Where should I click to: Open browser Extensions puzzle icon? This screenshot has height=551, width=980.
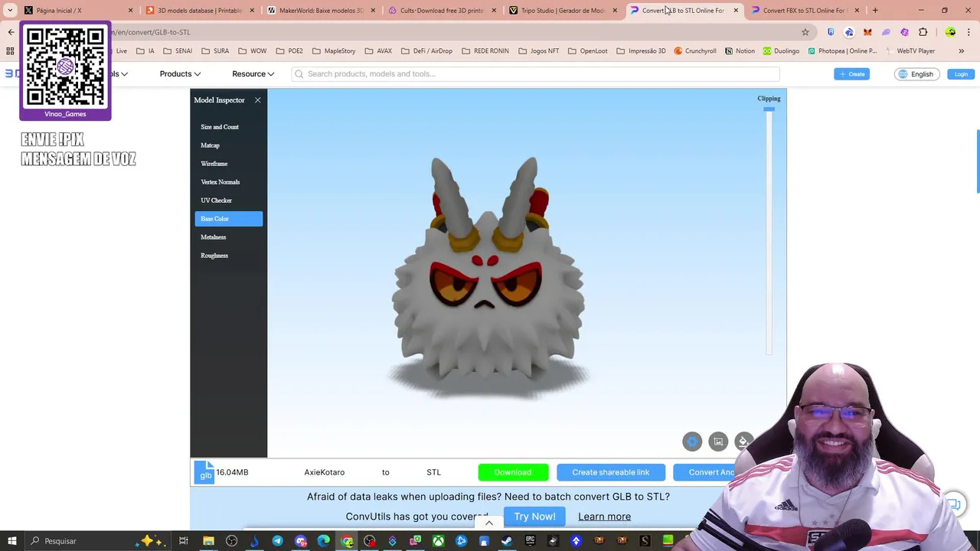click(x=923, y=32)
